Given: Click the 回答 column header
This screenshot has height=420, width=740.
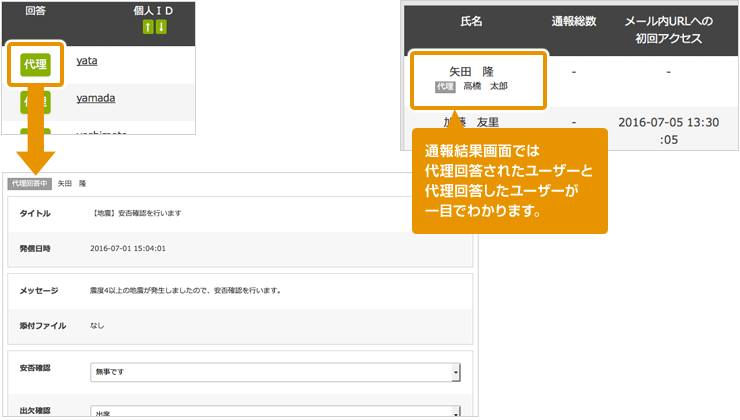Looking at the screenshot, I should 35,11.
